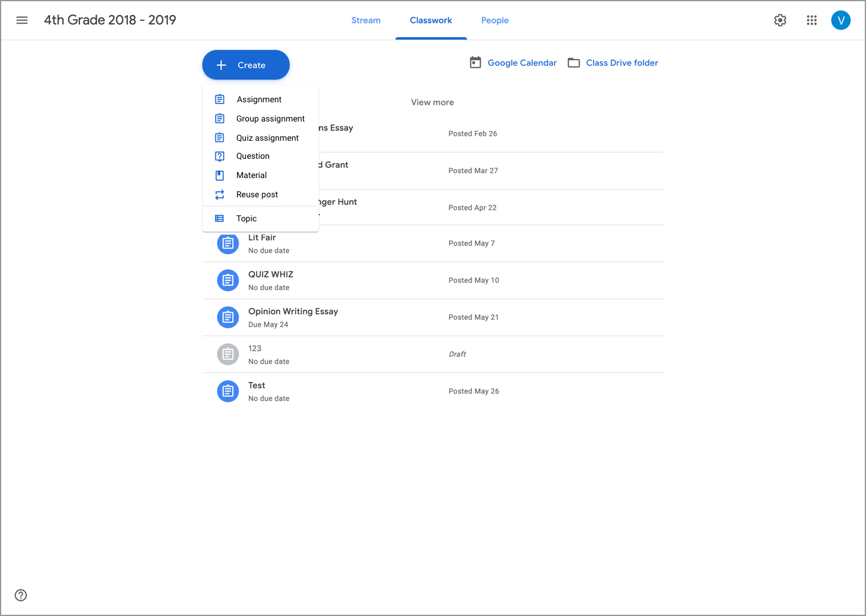This screenshot has height=616, width=866.
Task: Open the help question mark icon
Action: [21, 595]
